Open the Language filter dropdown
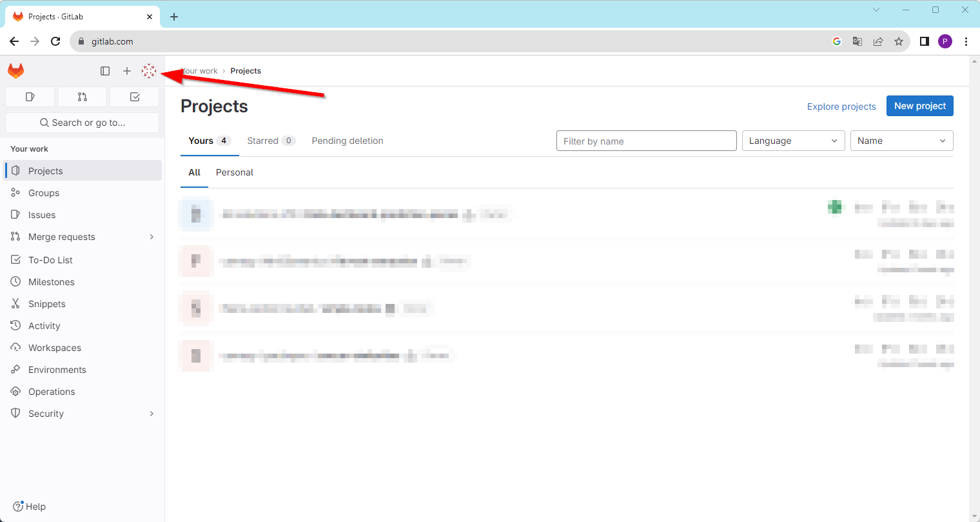Screen dimensions: 980x522 (793, 141)
